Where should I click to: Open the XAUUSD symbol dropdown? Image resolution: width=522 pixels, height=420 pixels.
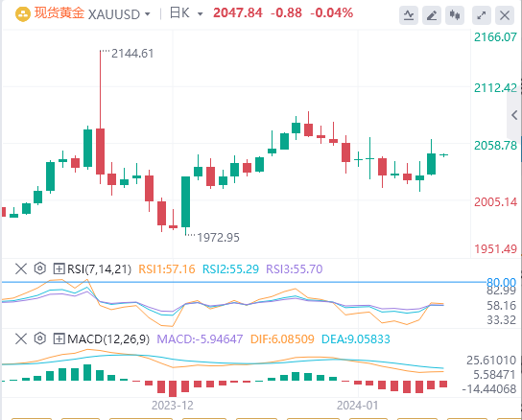pyautogui.click(x=119, y=14)
